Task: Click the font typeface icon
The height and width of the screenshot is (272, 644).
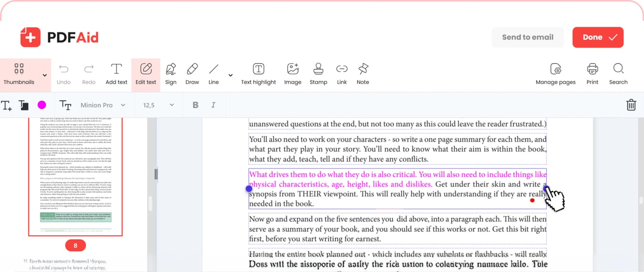Action: coord(65,105)
